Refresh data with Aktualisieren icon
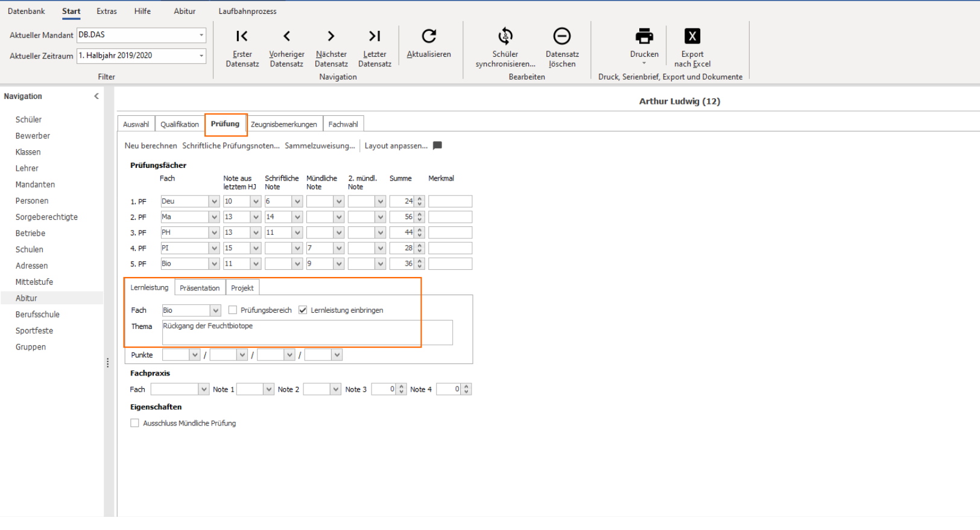This screenshot has width=980, height=530. (x=429, y=36)
